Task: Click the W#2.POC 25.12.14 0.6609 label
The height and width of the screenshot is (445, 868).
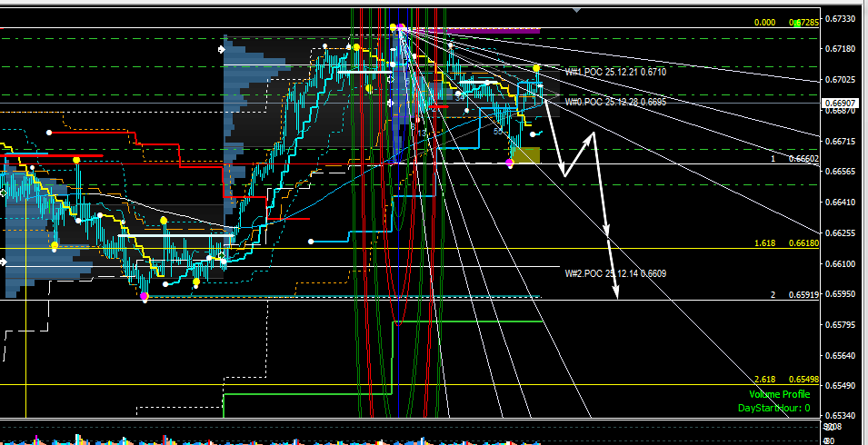Action: [x=615, y=273]
